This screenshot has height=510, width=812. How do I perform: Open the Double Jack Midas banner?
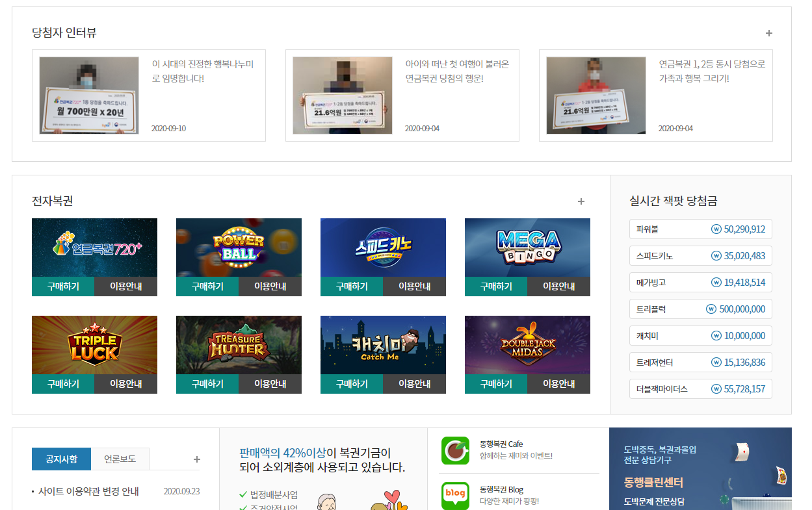pos(527,345)
